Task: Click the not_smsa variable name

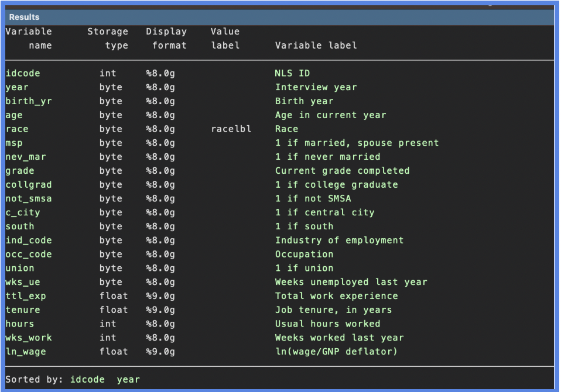Action: pos(29,199)
